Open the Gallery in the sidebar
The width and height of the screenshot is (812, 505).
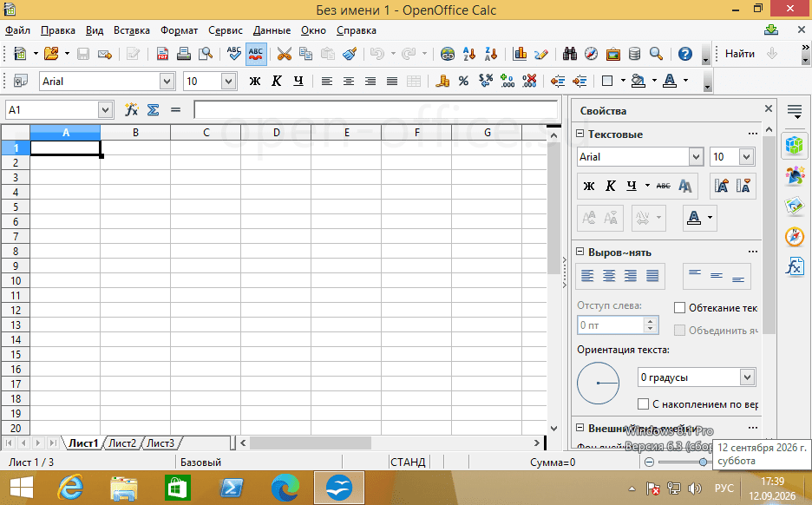coord(795,207)
